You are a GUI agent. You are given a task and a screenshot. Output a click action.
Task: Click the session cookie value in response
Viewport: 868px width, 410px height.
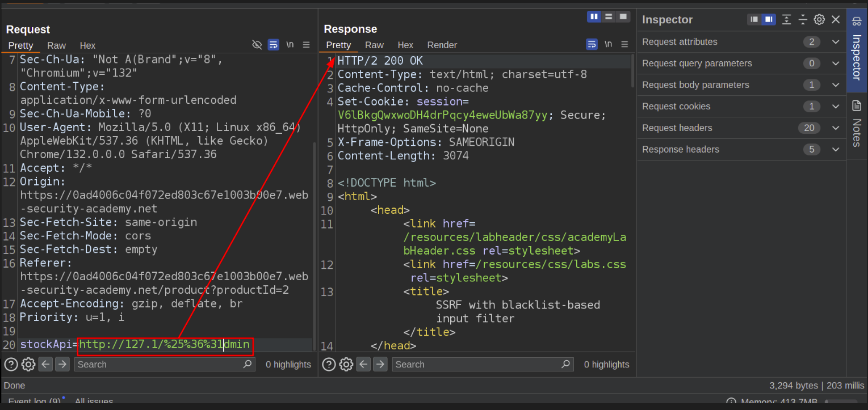click(442, 115)
